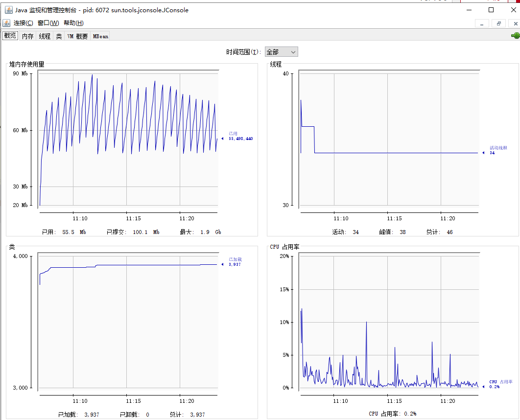The image size is (520, 420).
Task: Open the 帮助(H) menu
Action: (73, 23)
